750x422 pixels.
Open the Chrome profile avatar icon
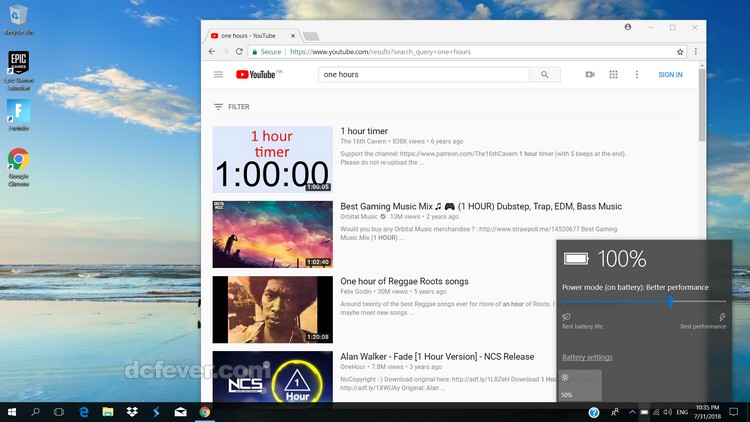[x=628, y=27]
